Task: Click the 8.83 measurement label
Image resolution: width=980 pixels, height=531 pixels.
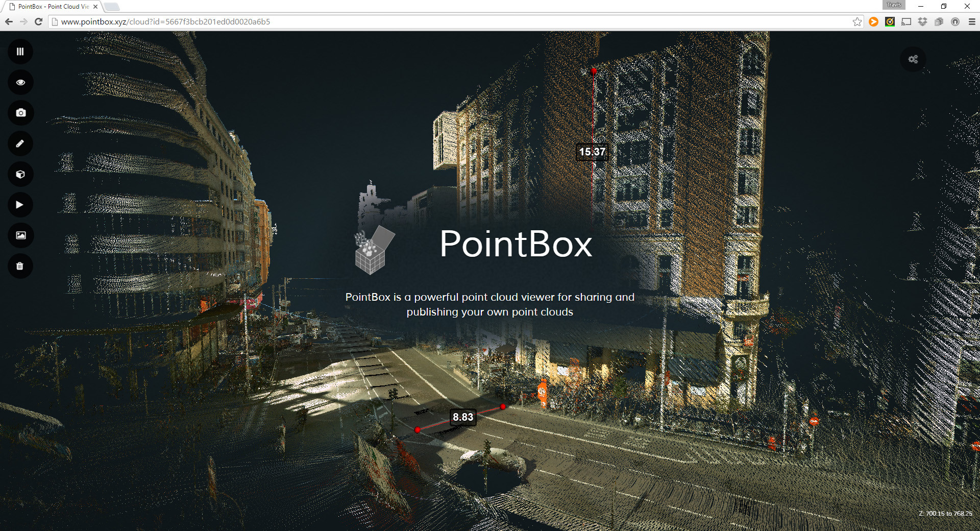Action: coord(463,417)
